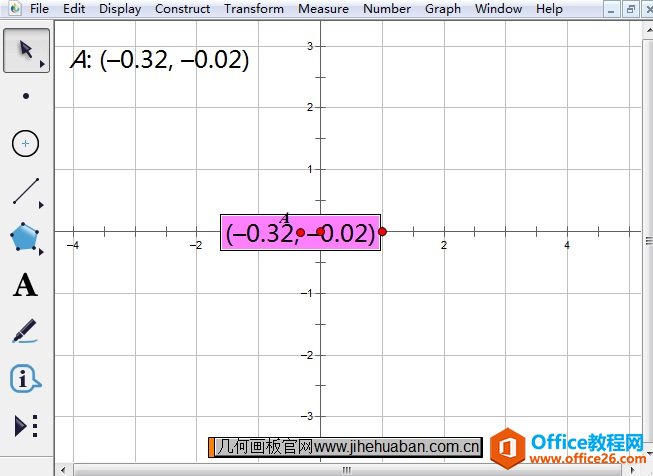Click the red unit point on x-axis
653x476 pixels.
[382, 232]
